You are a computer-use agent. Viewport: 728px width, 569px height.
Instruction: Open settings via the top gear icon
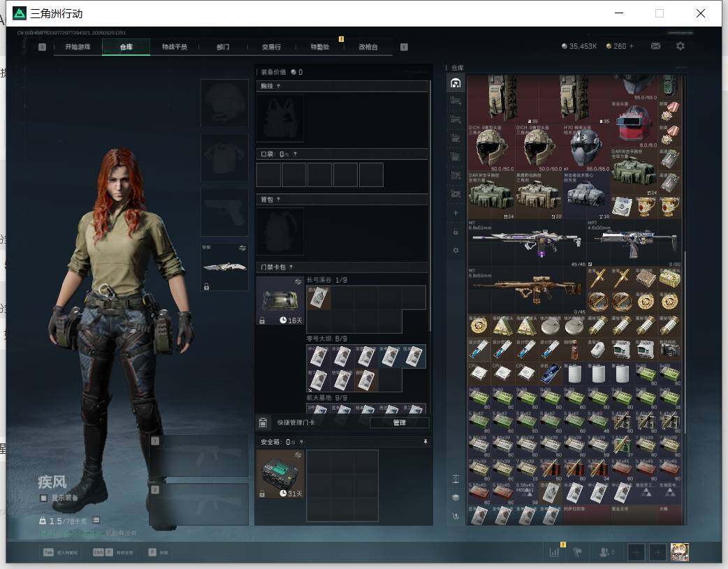pos(680,46)
